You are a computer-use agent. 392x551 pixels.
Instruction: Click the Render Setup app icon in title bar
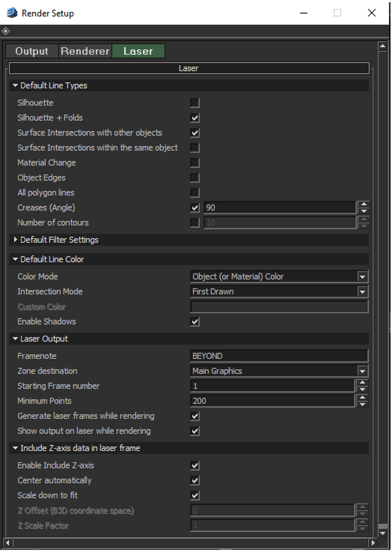12,13
